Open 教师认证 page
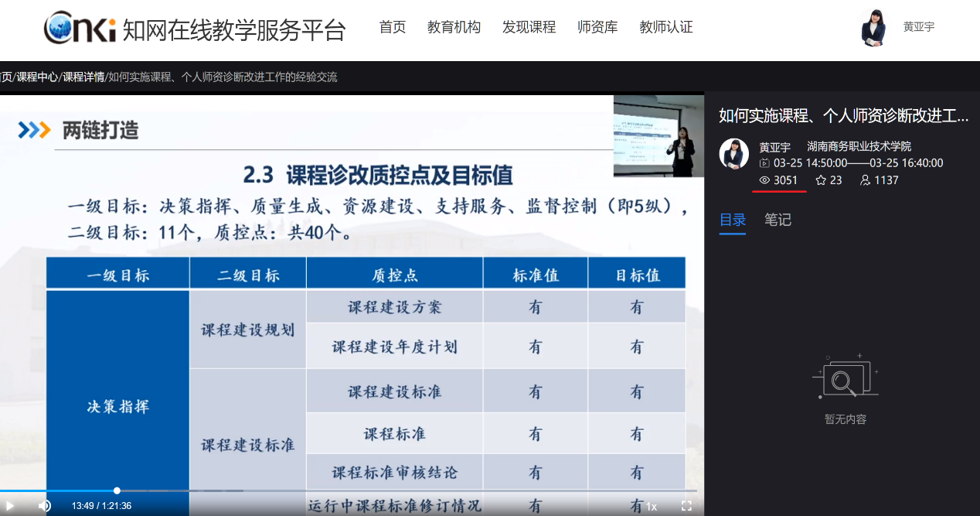 [665, 27]
